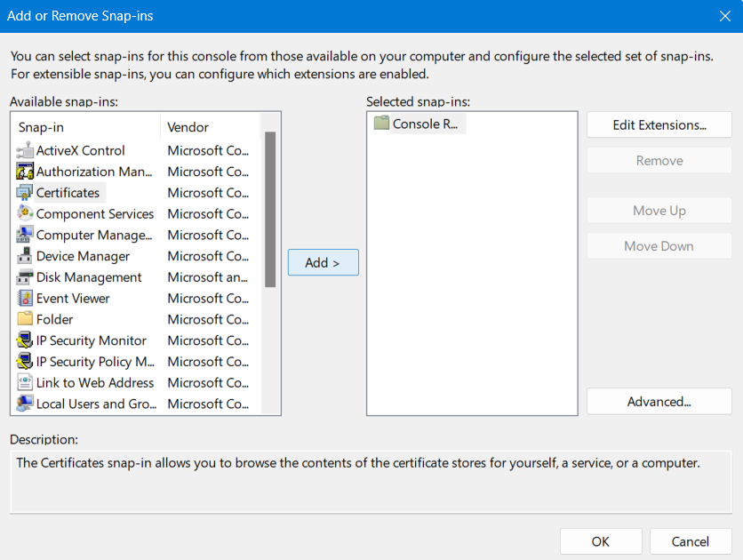This screenshot has width=743, height=560.
Task: Select Console Root in selected snap-ins
Action: click(418, 124)
